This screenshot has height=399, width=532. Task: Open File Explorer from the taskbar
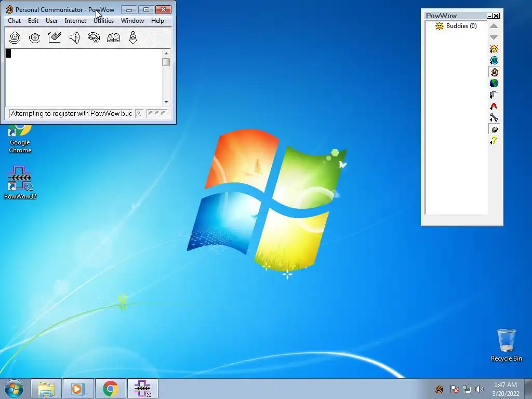[x=46, y=389]
